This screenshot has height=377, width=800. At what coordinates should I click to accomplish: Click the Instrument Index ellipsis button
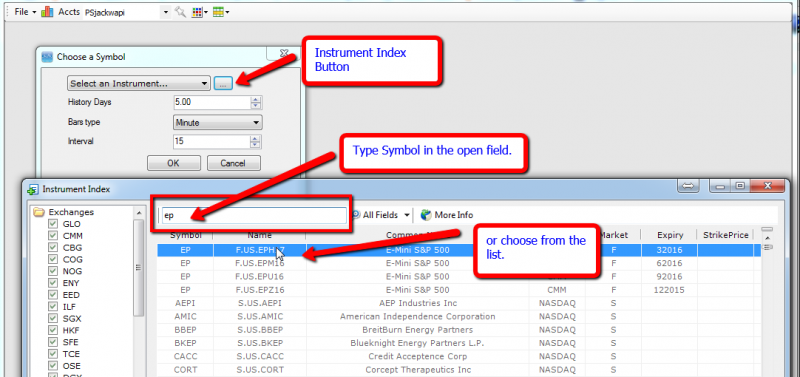(x=223, y=84)
